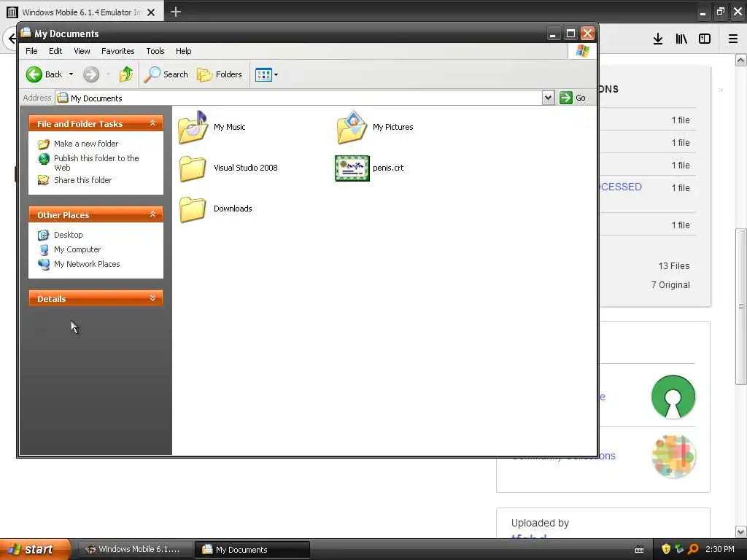Open the File menu
This screenshot has width=747, height=560.
click(x=31, y=51)
